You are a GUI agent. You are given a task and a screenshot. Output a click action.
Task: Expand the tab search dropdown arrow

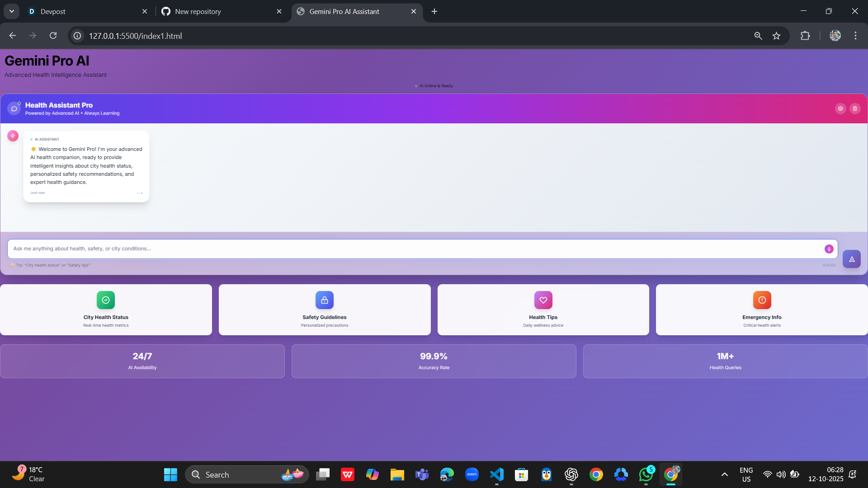[x=12, y=11]
